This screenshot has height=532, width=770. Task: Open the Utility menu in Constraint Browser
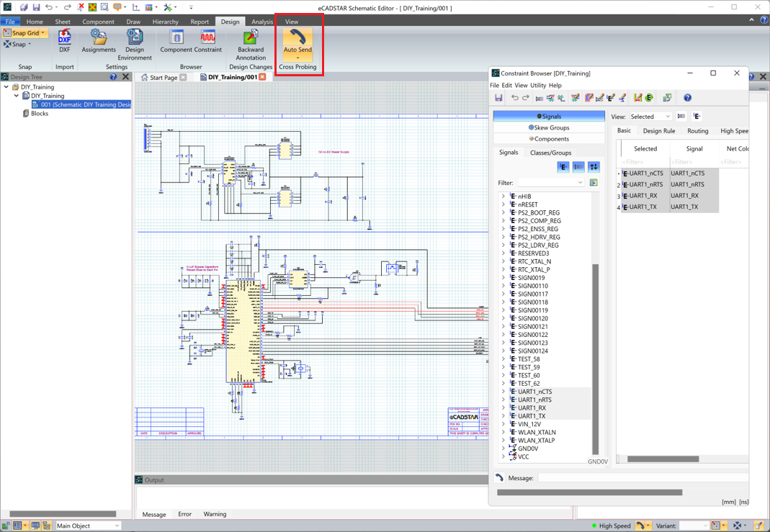point(538,85)
